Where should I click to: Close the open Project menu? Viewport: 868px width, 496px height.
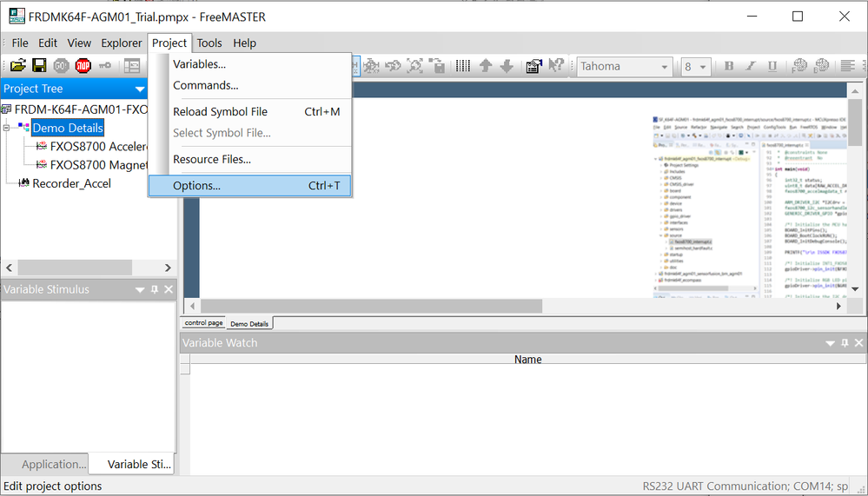tap(169, 43)
